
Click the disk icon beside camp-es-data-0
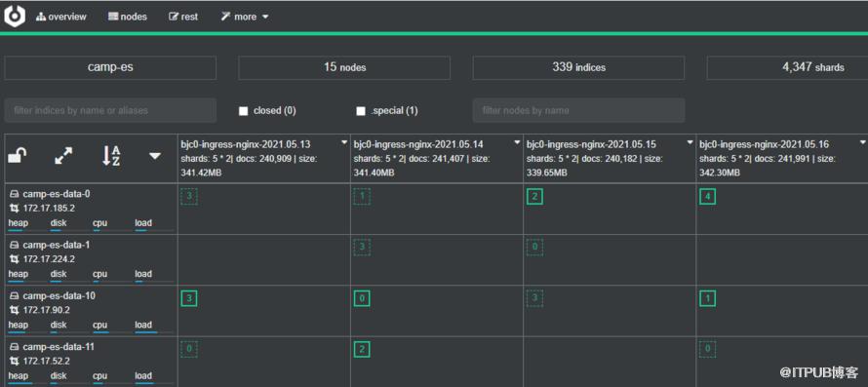[14, 194]
